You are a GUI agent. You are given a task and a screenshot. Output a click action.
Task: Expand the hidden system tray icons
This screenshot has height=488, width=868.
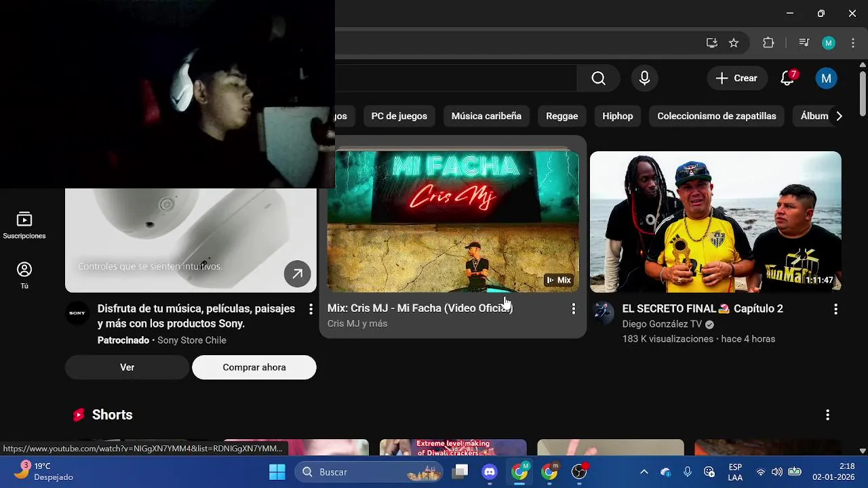[x=644, y=472]
